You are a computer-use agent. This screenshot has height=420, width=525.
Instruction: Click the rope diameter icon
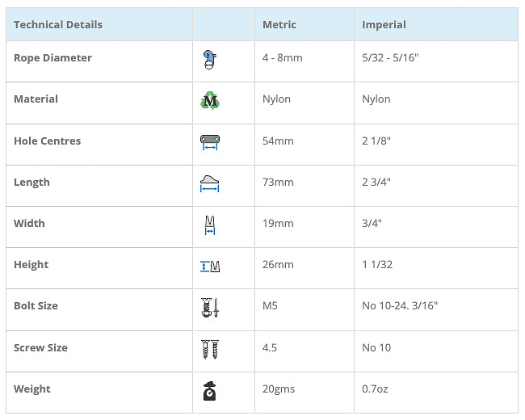(x=209, y=59)
